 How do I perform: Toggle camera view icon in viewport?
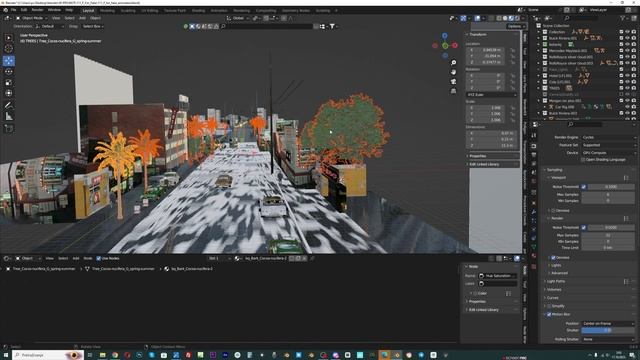coord(453,82)
